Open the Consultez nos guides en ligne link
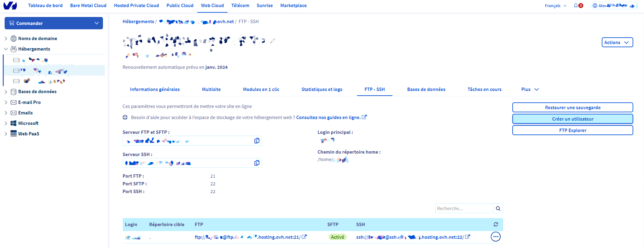The image size is (644, 248). [328, 118]
